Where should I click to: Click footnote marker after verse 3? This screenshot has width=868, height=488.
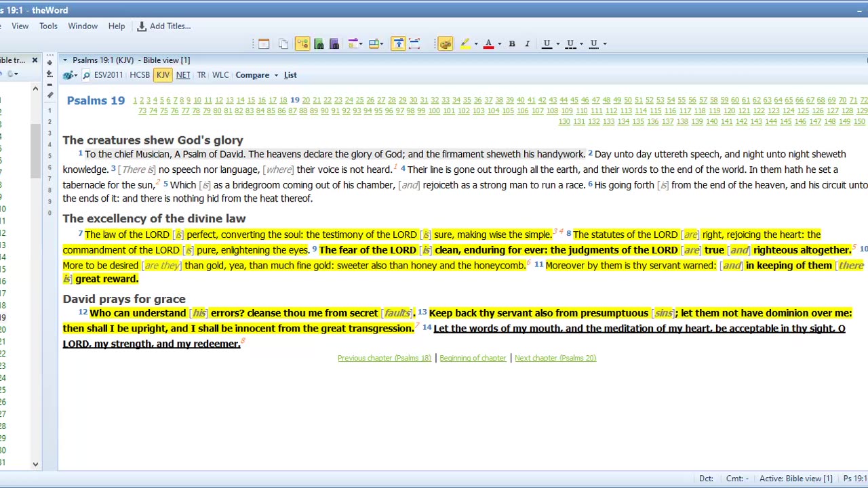click(395, 167)
